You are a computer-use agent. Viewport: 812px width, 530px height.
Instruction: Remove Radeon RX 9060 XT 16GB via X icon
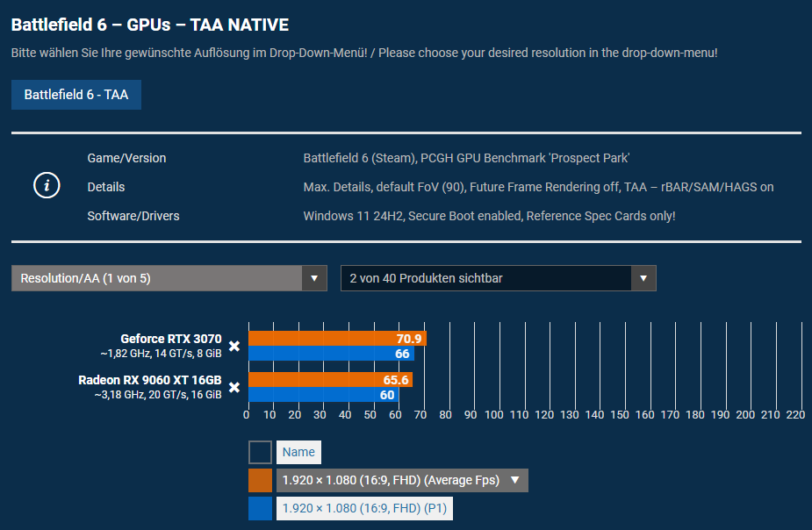(x=234, y=387)
